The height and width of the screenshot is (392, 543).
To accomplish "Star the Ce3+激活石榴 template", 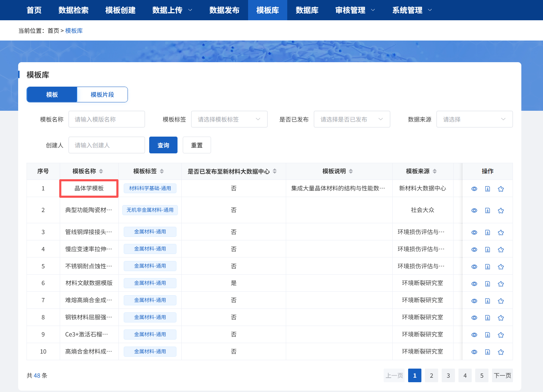I will pyautogui.click(x=501, y=334).
